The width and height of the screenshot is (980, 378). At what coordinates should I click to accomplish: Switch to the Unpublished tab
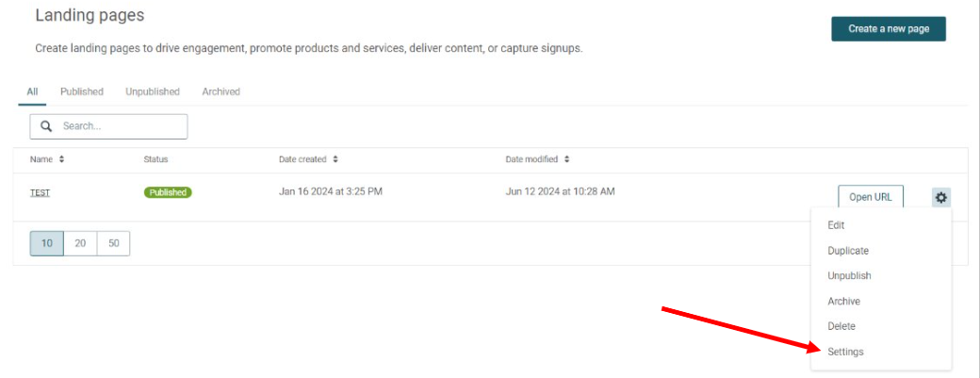click(153, 91)
